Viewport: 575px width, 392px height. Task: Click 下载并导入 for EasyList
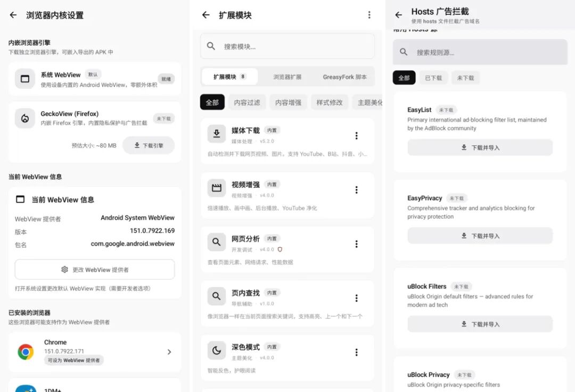[x=480, y=148]
